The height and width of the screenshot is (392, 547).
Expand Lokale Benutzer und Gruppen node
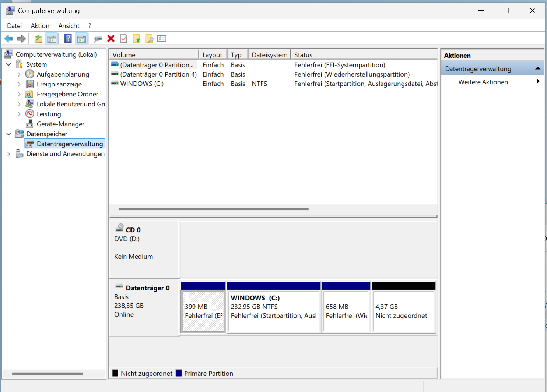[19, 104]
